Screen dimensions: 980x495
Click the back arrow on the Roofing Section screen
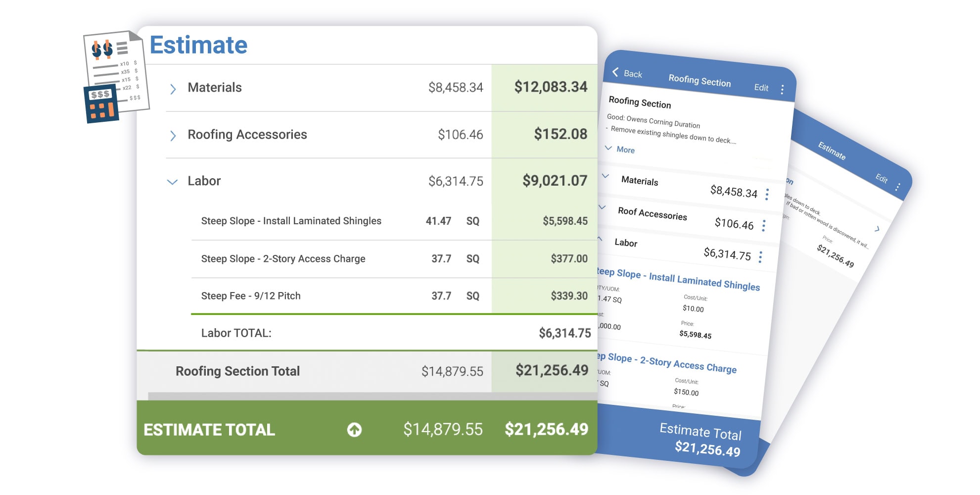coord(615,72)
